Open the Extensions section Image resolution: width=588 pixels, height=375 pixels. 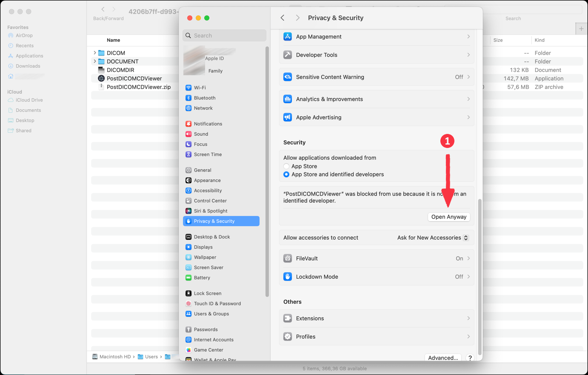[310, 318]
